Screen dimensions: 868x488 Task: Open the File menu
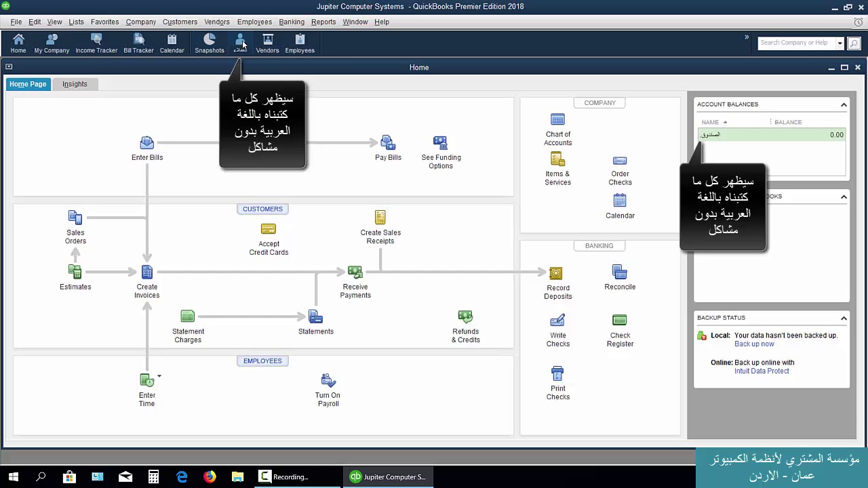click(16, 22)
